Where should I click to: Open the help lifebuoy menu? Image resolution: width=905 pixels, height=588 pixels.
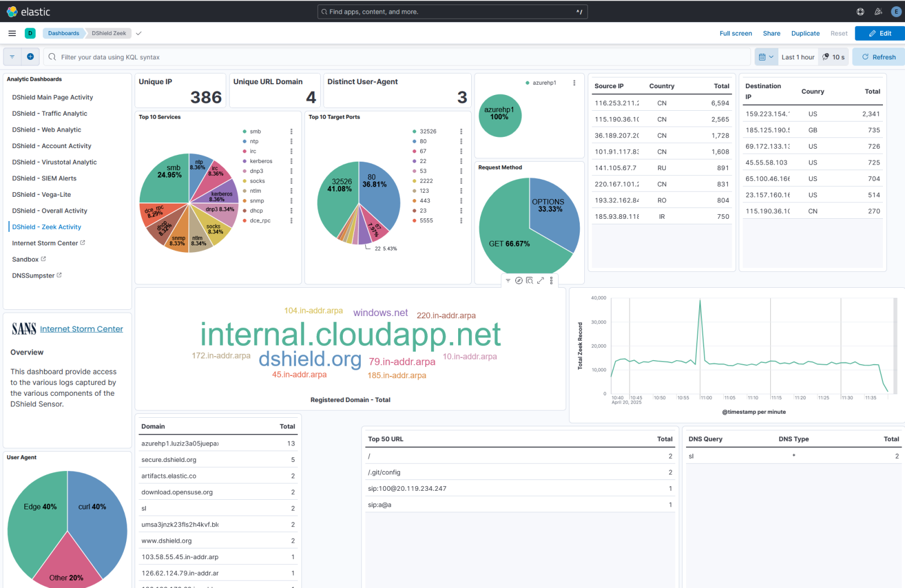tap(860, 11)
